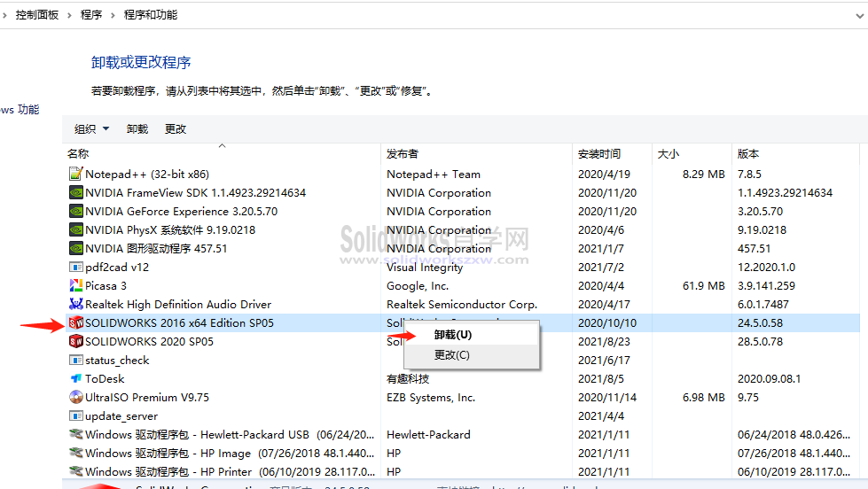Screen dimensions: 868x489
Task: Click size 61.9 MB cell
Action: (704, 286)
